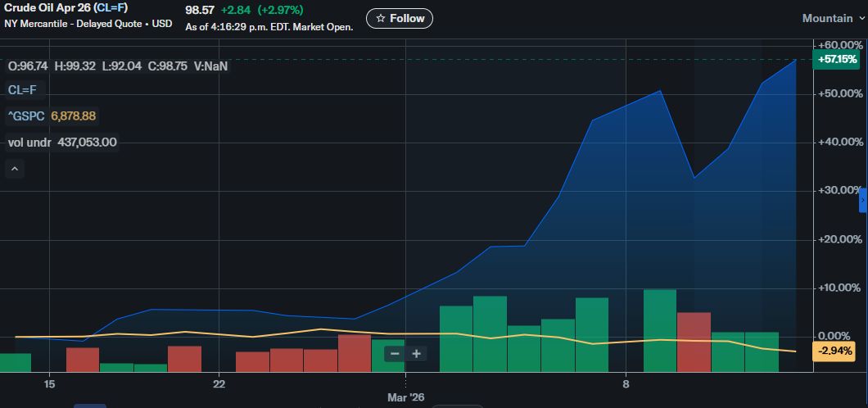Click the market open timestamp text
Screen dimensions: 868x408
pos(269,26)
